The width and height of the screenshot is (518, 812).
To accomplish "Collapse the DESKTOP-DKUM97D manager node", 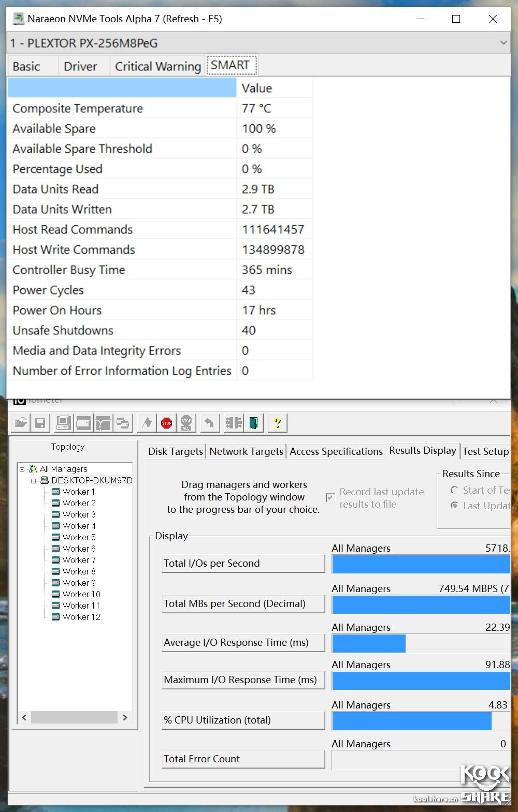I will 34,481.
